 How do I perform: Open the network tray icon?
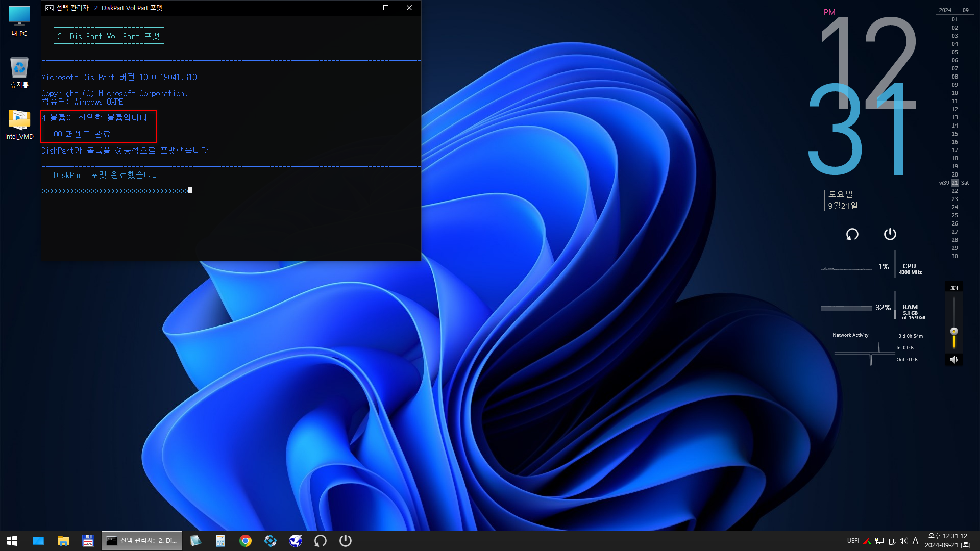click(879, 541)
